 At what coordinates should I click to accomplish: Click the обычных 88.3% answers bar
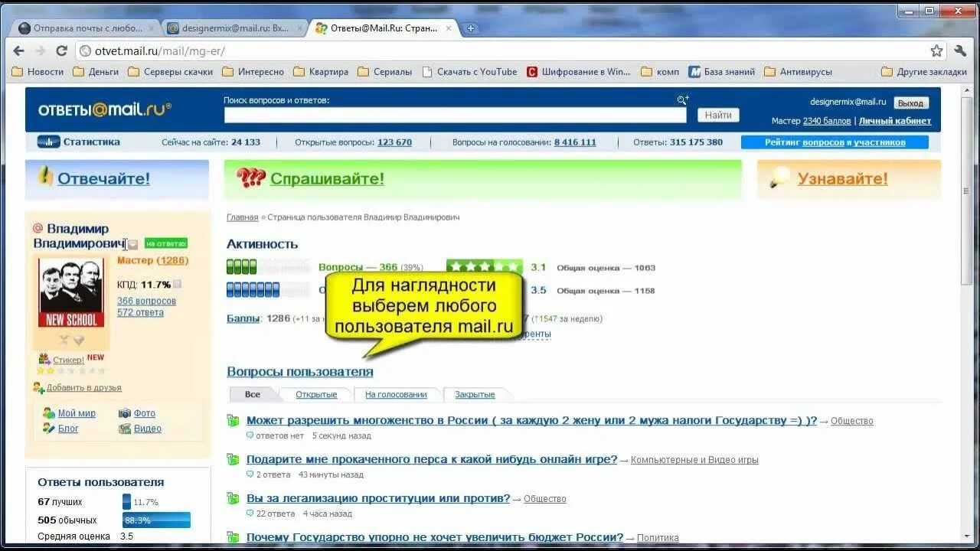(x=156, y=520)
